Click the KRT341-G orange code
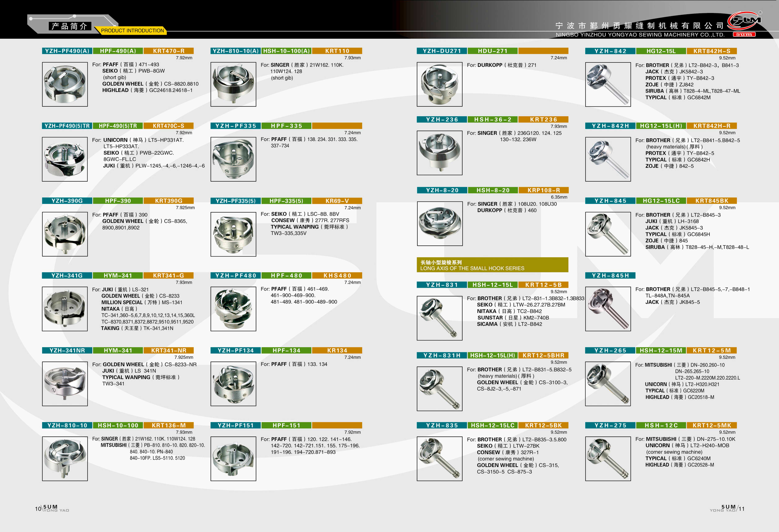This screenshot has width=779, height=532. (x=169, y=275)
